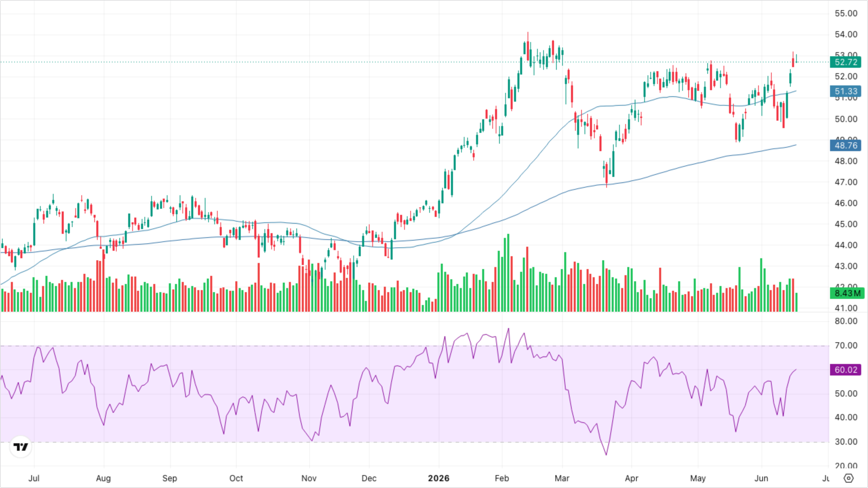
Task: Click the mid-February candlestick at the 54 high
Action: click(528, 46)
